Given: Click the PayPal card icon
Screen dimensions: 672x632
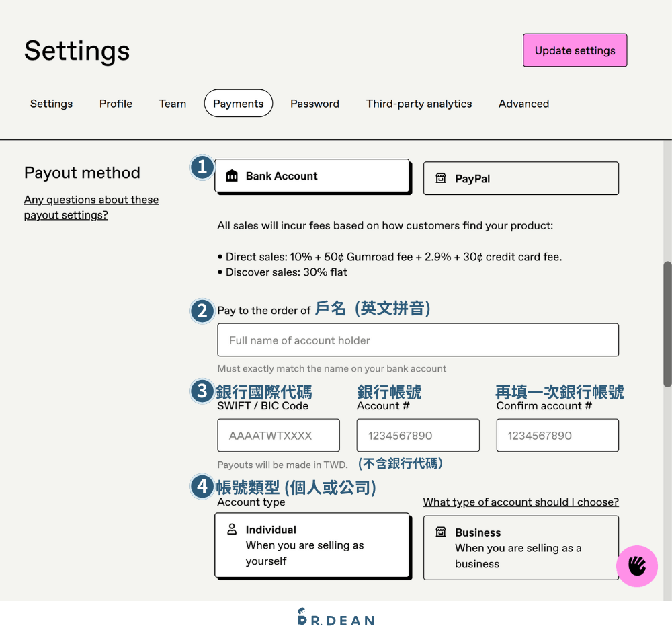Looking at the screenshot, I should point(440,178).
